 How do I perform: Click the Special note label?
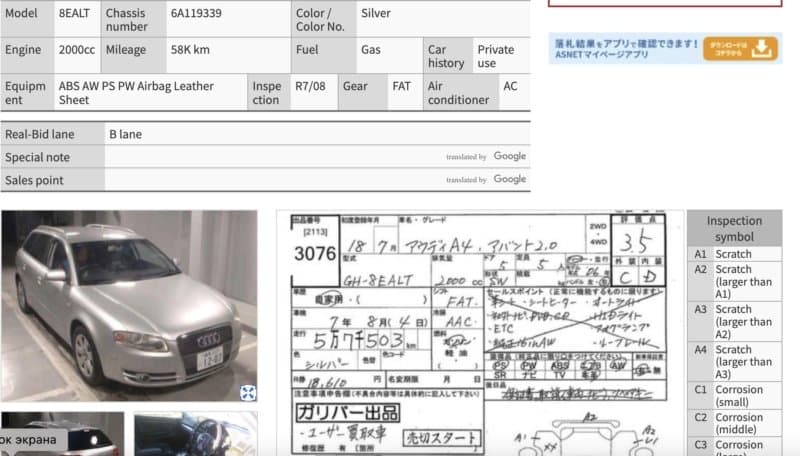[37, 157]
